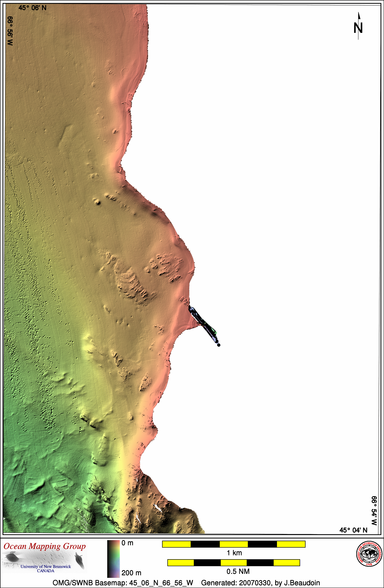384x588 pixels.
Task: Click the 45° 06' N latitude label
Action: click(x=32, y=8)
